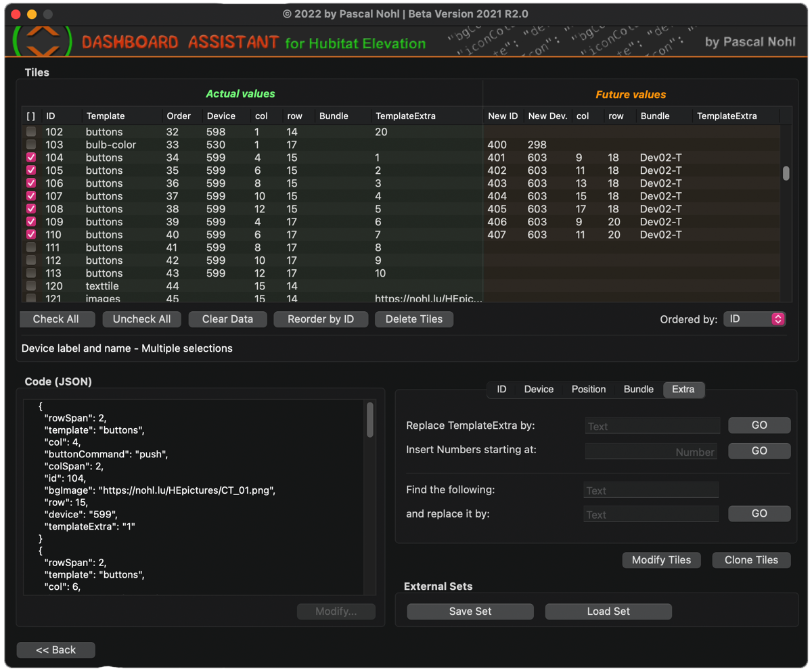812x671 pixels.
Task: Check the box for tile 111
Action: (31, 248)
